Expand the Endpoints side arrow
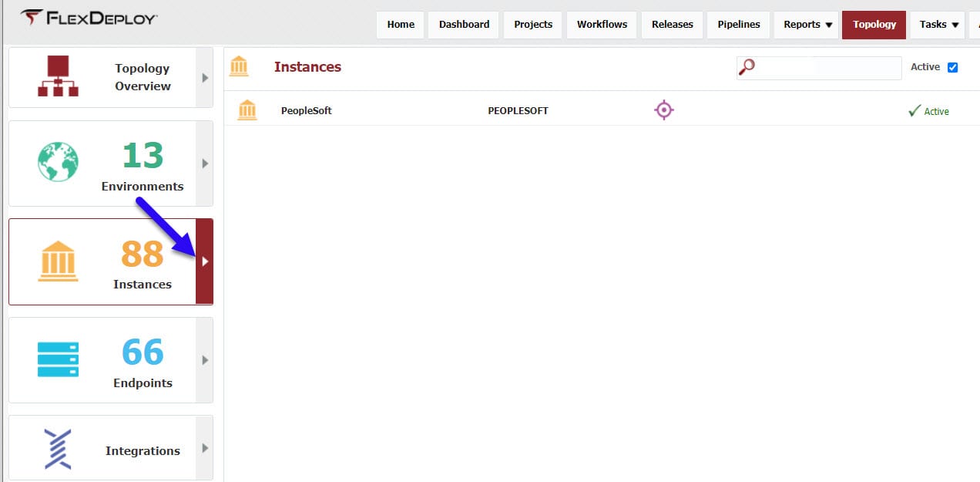The height and width of the screenshot is (482, 980). pos(205,359)
